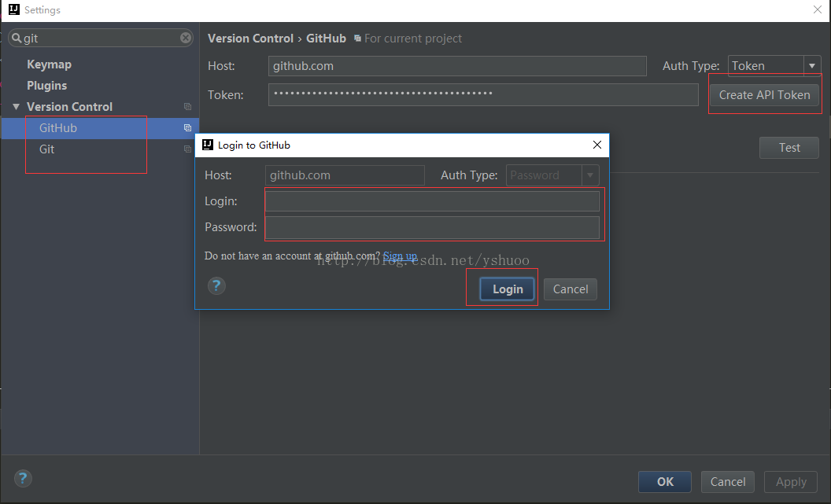
Task: Click Create API Token button
Action: coord(764,95)
